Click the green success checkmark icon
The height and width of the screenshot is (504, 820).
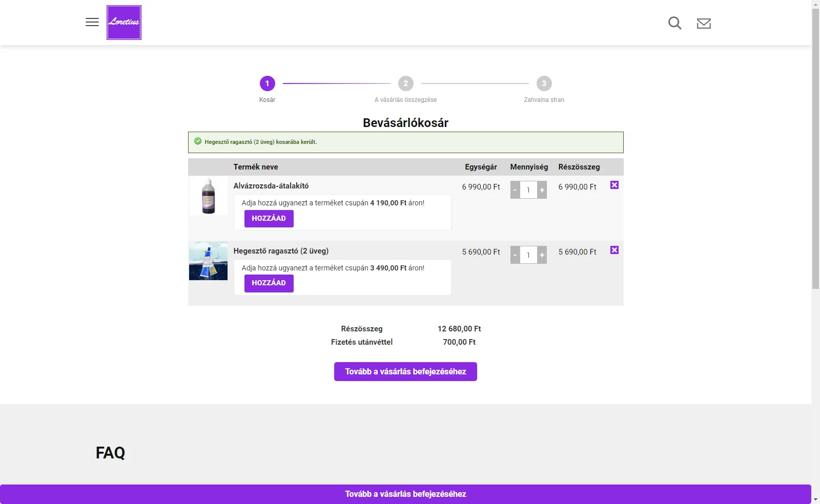pos(198,141)
